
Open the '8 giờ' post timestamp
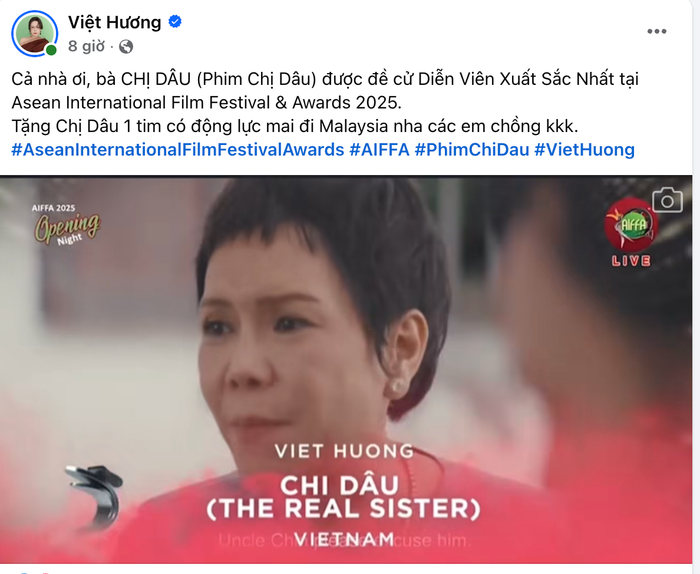(87, 46)
